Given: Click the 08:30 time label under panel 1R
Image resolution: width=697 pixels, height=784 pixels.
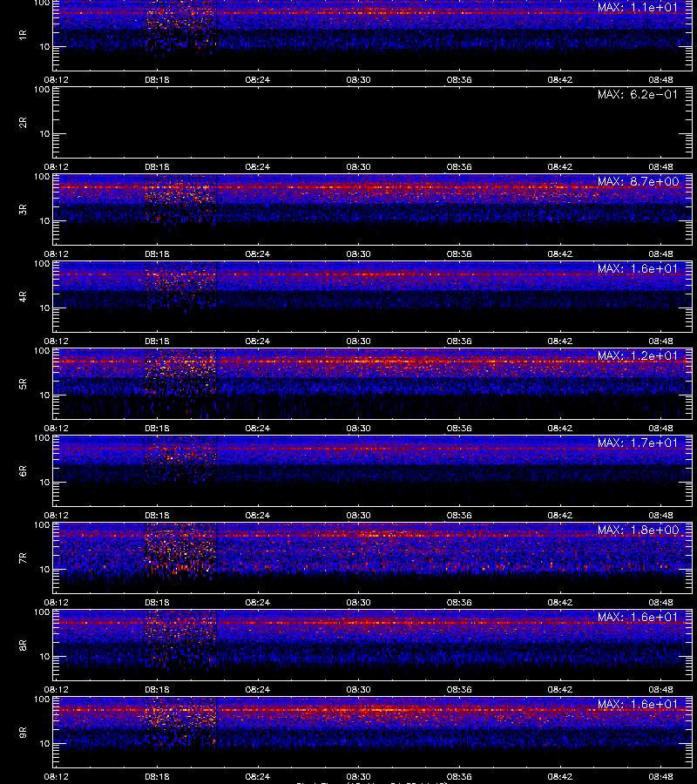Looking at the screenshot, I should pyautogui.click(x=358, y=79).
